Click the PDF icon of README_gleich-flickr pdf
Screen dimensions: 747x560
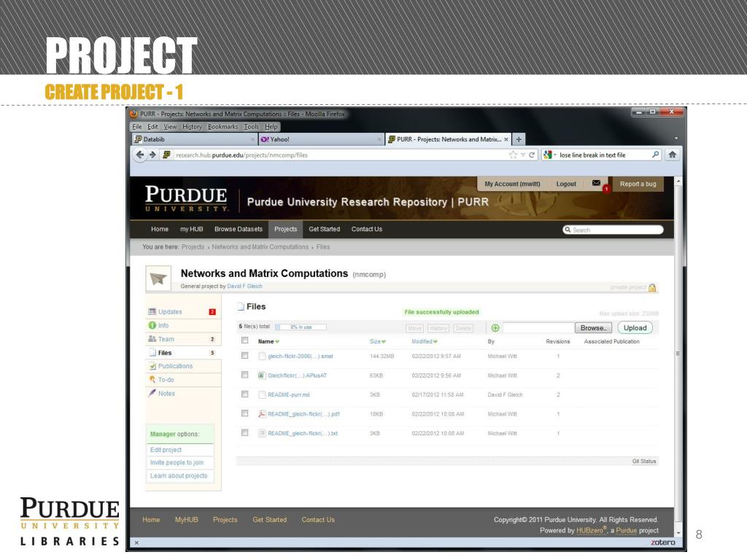point(262,414)
